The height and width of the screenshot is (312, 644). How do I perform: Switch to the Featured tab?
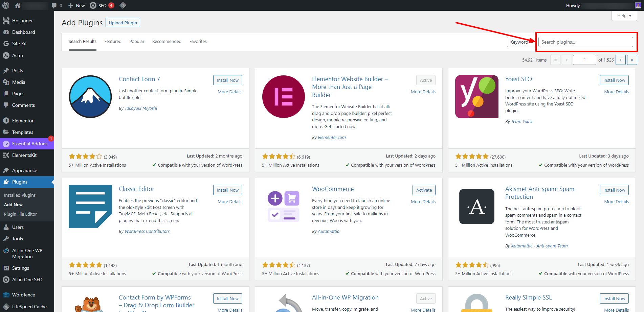(x=113, y=42)
